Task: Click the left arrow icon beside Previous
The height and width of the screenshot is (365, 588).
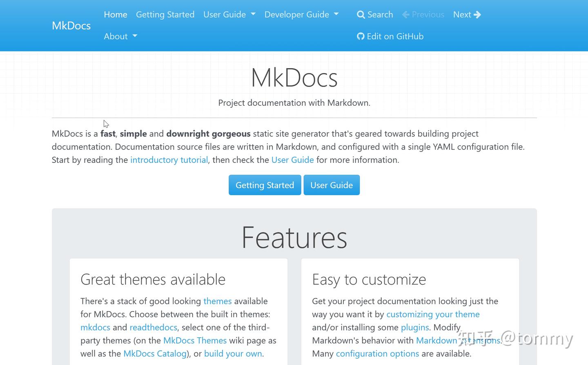Action: tap(406, 15)
